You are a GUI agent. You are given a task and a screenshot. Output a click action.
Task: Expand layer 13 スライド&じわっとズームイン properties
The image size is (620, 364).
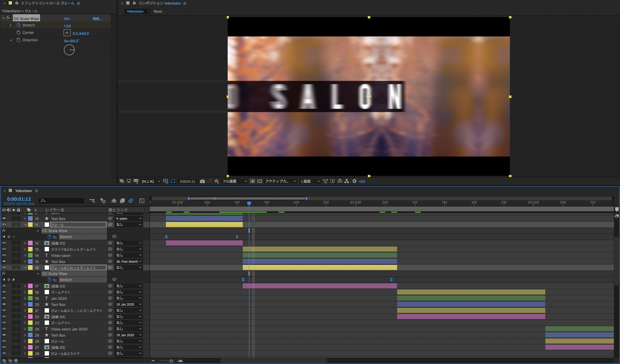pyautogui.click(x=25, y=249)
